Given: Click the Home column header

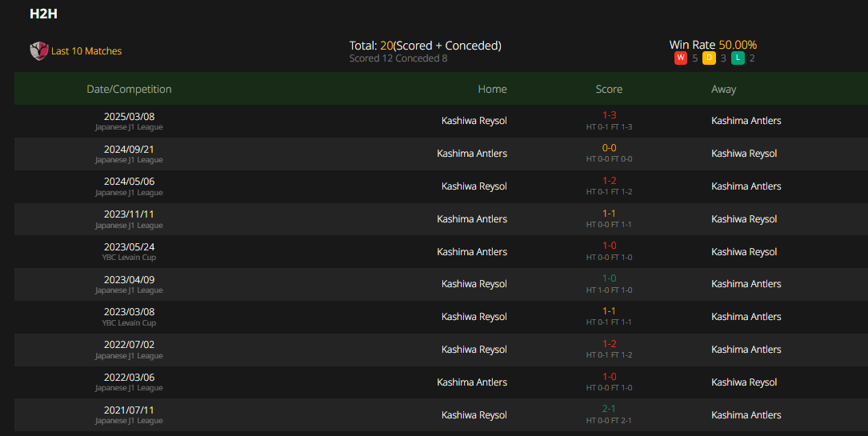Looking at the screenshot, I should coord(492,89).
